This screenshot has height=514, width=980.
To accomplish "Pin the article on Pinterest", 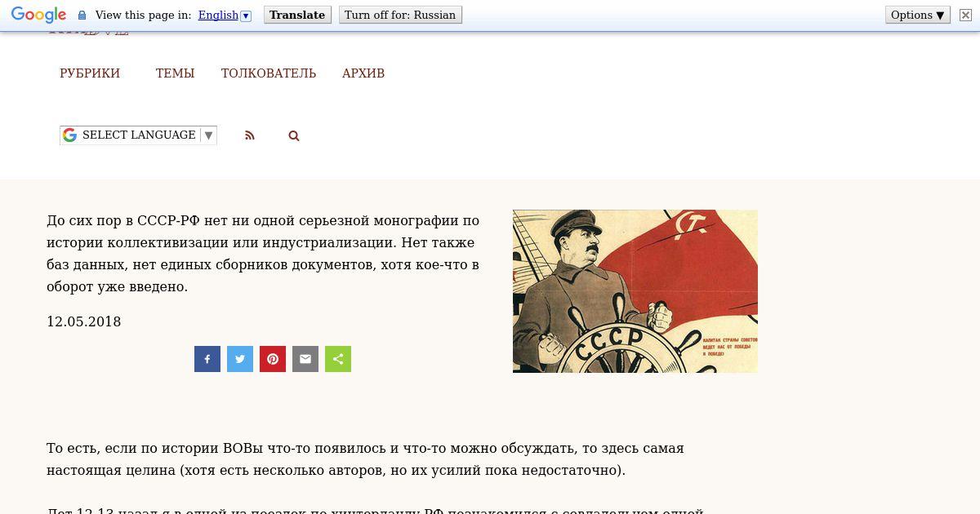I will coord(273,359).
